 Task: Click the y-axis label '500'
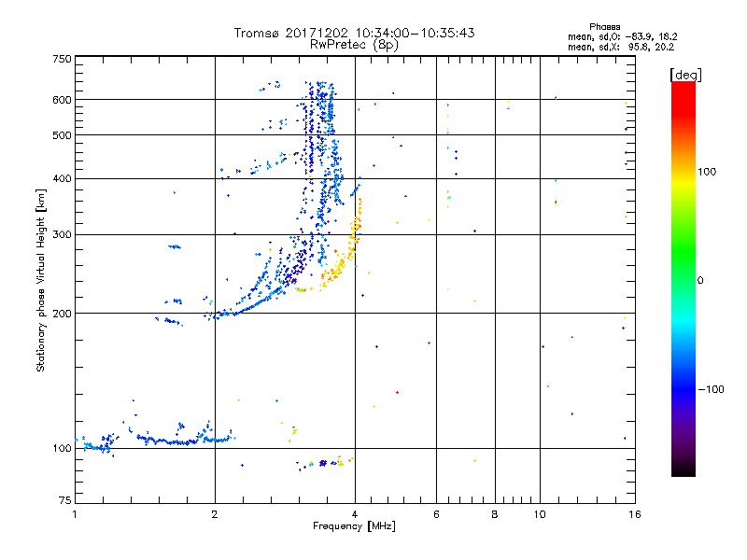pyautogui.click(x=62, y=135)
